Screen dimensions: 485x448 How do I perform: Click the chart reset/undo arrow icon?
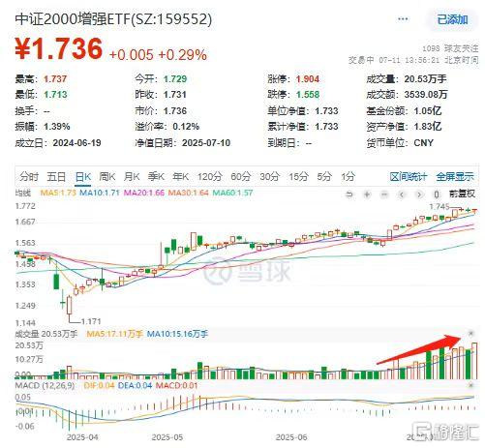tap(349, 194)
